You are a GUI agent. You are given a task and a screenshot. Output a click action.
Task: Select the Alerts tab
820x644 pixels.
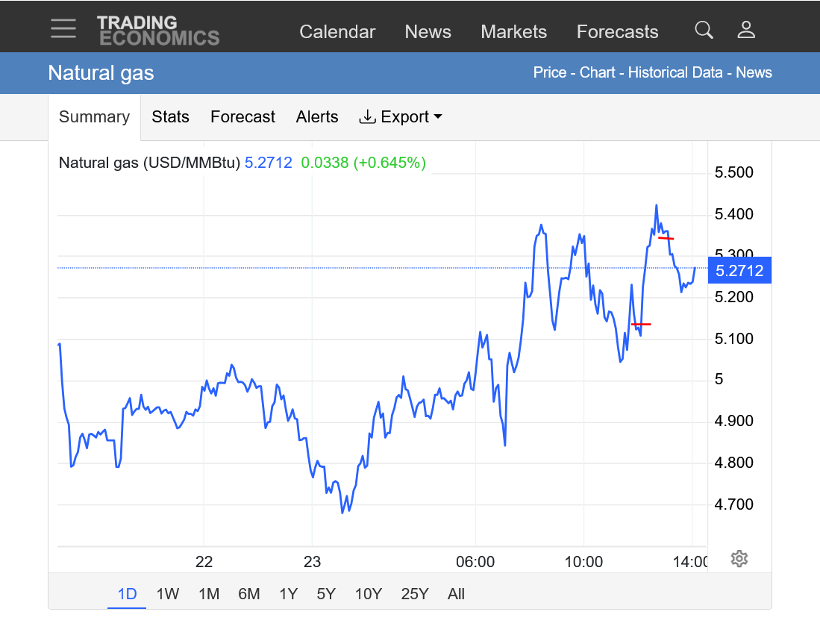pyautogui.click(x=317, y=117)
